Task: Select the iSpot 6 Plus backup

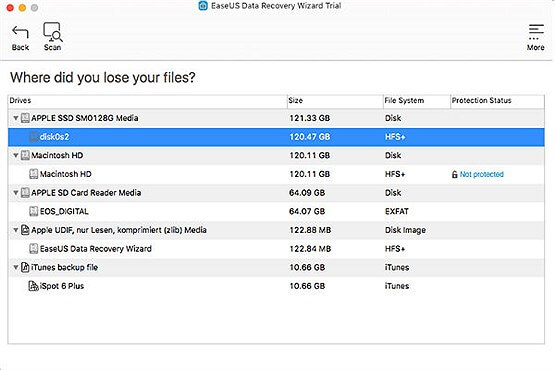Action: click(x=62, y=286)
